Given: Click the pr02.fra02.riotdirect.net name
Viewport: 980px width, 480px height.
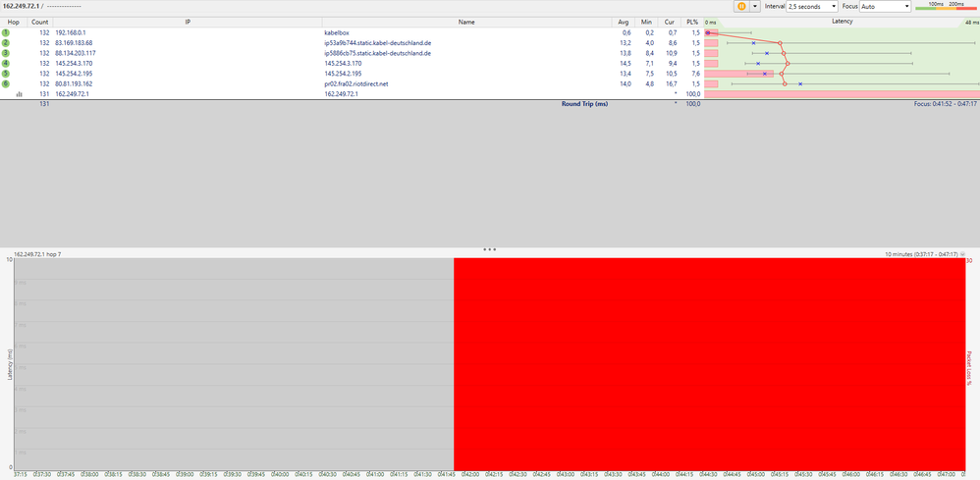Looking at the screenshot, I should (x=356, y=83).
